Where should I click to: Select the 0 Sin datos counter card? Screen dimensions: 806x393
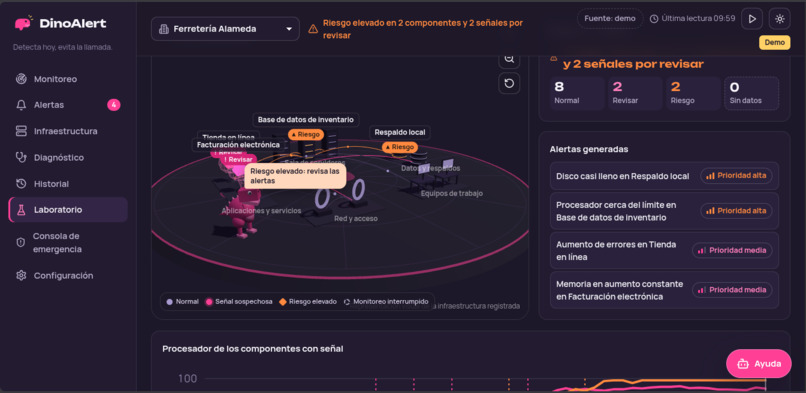click(x=752, y=93)
